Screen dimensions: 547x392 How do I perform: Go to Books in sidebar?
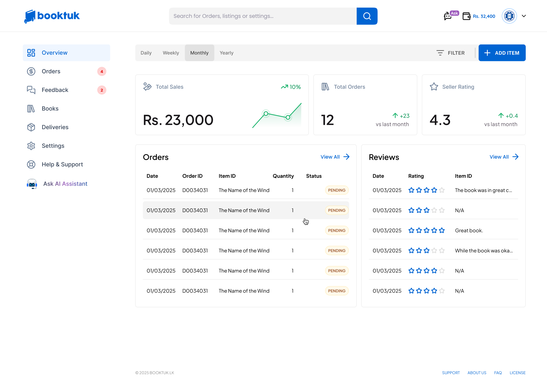tap(50, 109)
